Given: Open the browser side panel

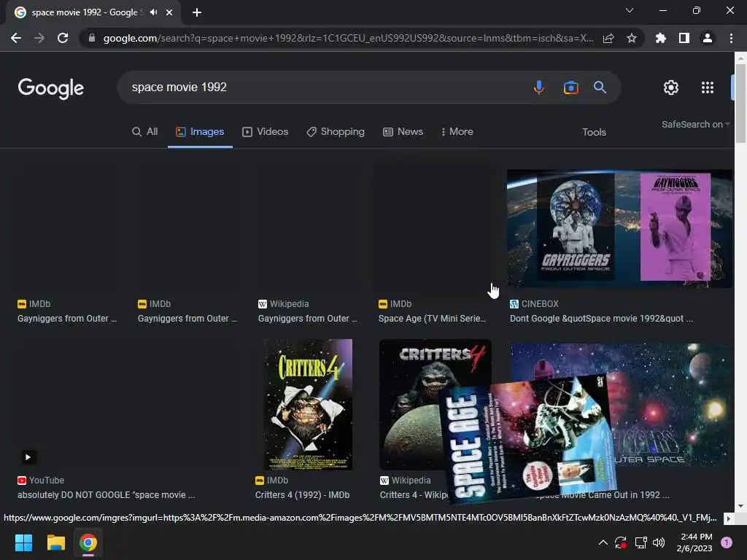Looking at the screenshot, I should (684, 38).
